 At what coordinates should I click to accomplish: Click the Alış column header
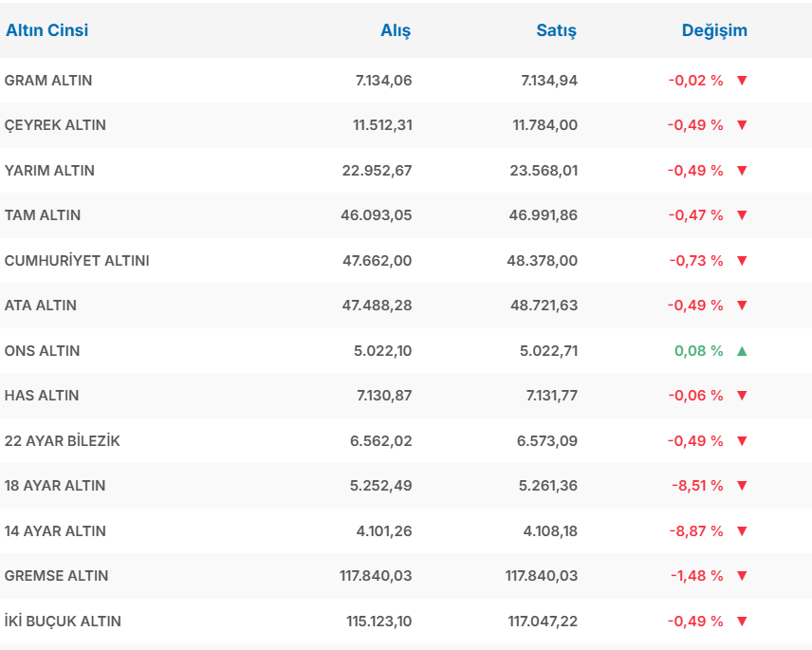[x=396, y=30]
